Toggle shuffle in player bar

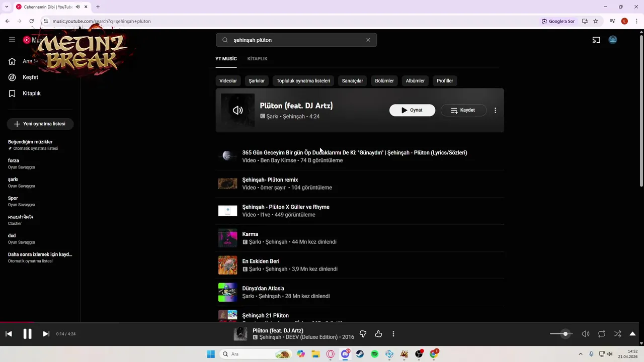[x=617, y=334]
